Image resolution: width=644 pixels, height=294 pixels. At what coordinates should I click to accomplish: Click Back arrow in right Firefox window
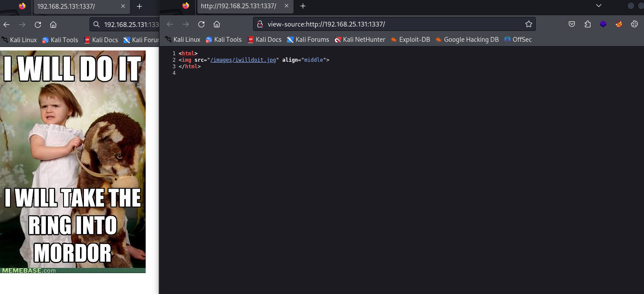(170, 24)
